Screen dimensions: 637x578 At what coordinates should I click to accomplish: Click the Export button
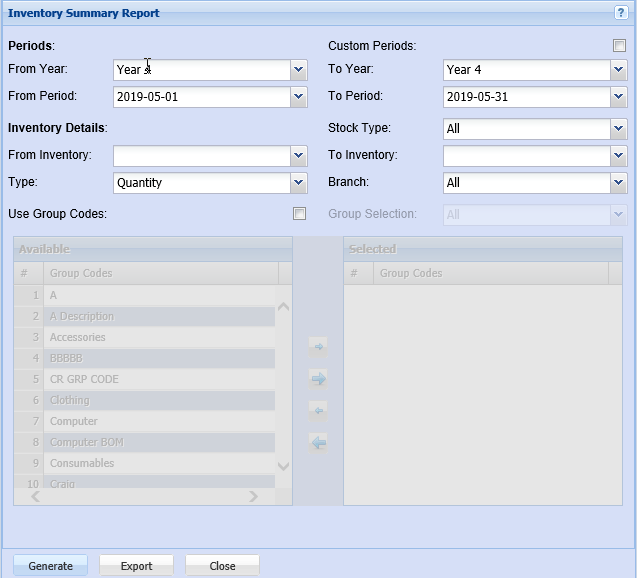[136, 566]
